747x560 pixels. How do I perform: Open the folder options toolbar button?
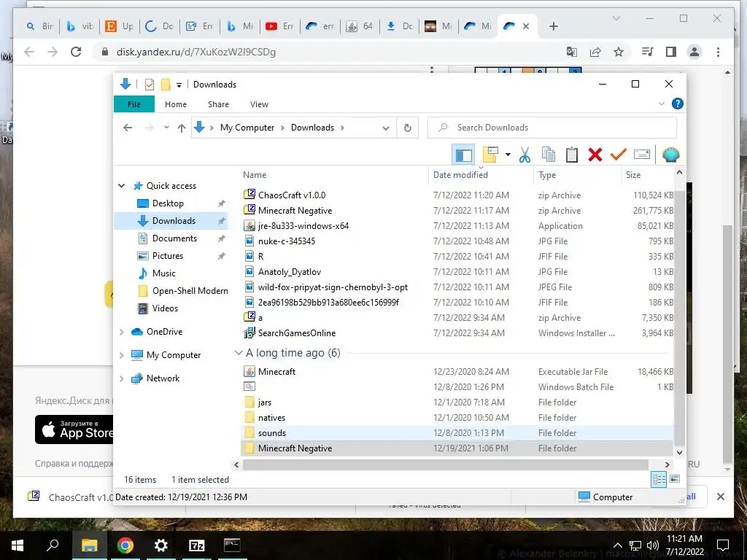[490, 155]
